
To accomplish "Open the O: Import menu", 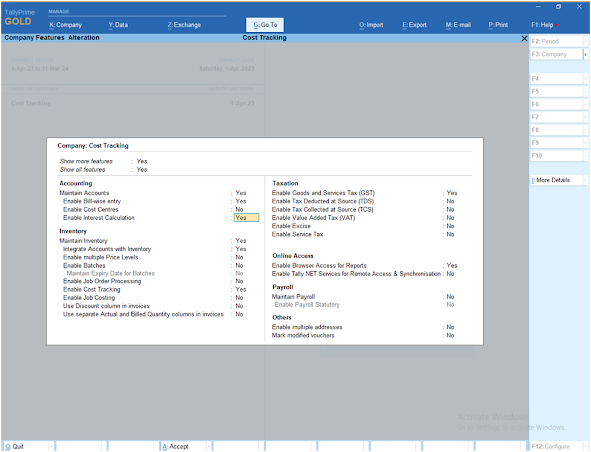I will pyautogui.click(x=371, y=25).
